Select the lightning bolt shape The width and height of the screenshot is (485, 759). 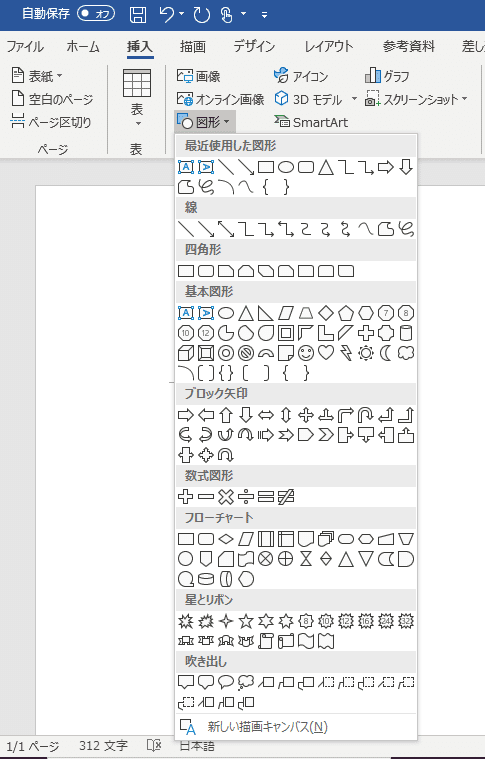(x=346, y=353)
